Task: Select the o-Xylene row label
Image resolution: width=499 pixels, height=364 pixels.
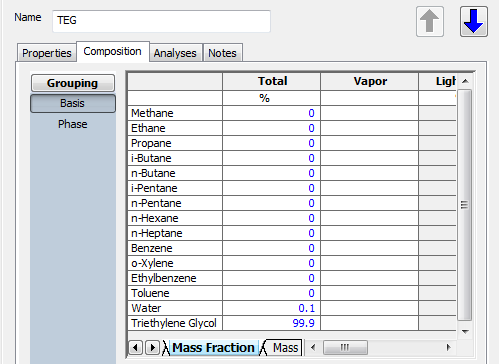Action: [x=175, y=263]
